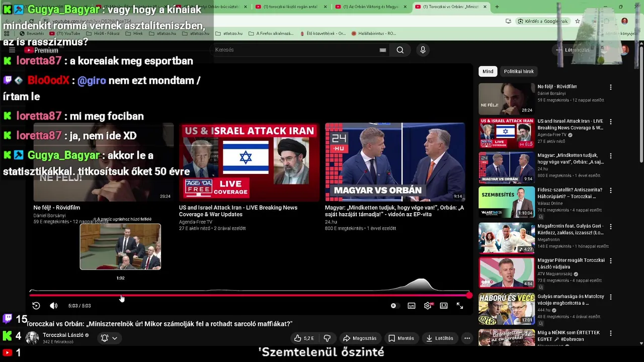
Task: Switch to Az Orbán Viktorig és Magyar tab
Action: pyautogui.click(x=371, y=7)
